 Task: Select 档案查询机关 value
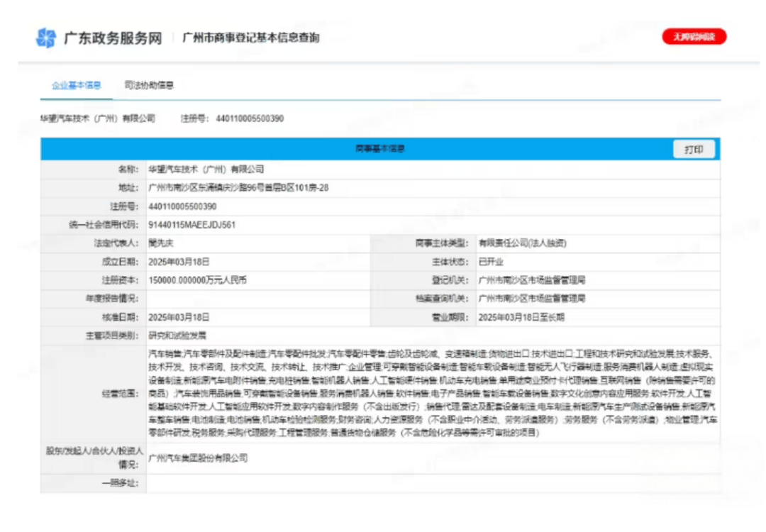pos(531,299)
